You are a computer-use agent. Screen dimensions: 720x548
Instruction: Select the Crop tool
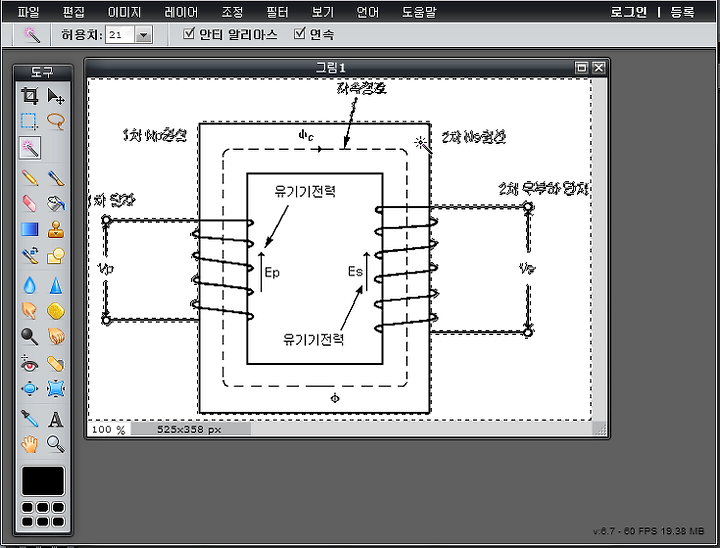coord(29,96)
